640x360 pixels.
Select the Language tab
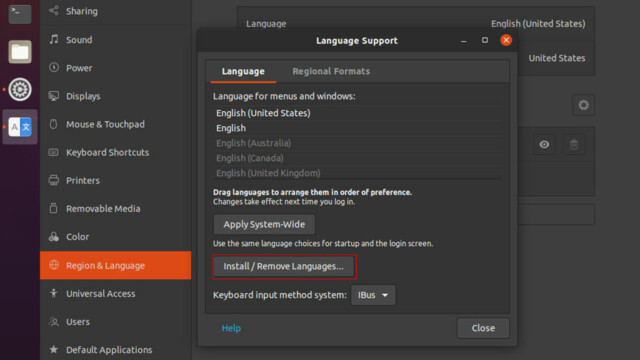pos(243,71)
